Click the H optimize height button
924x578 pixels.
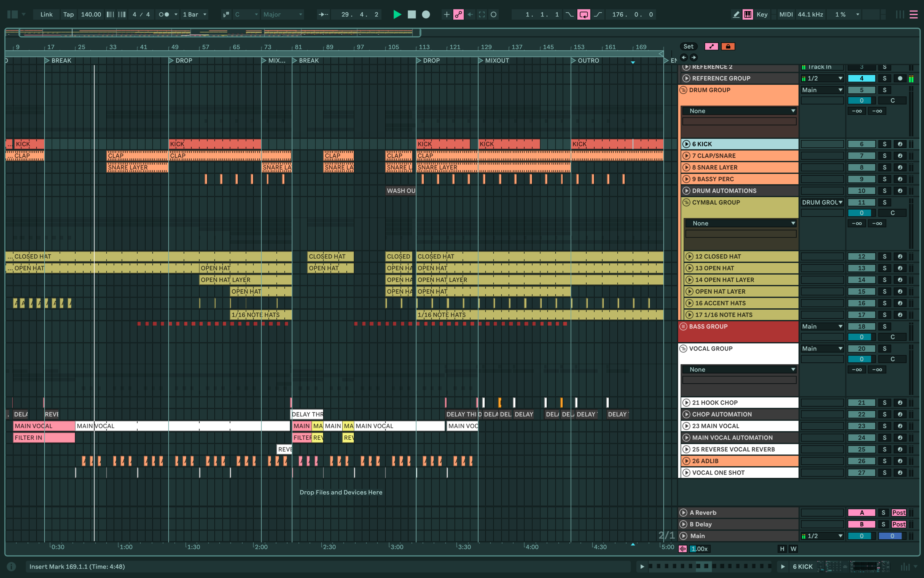coord(782,549)
